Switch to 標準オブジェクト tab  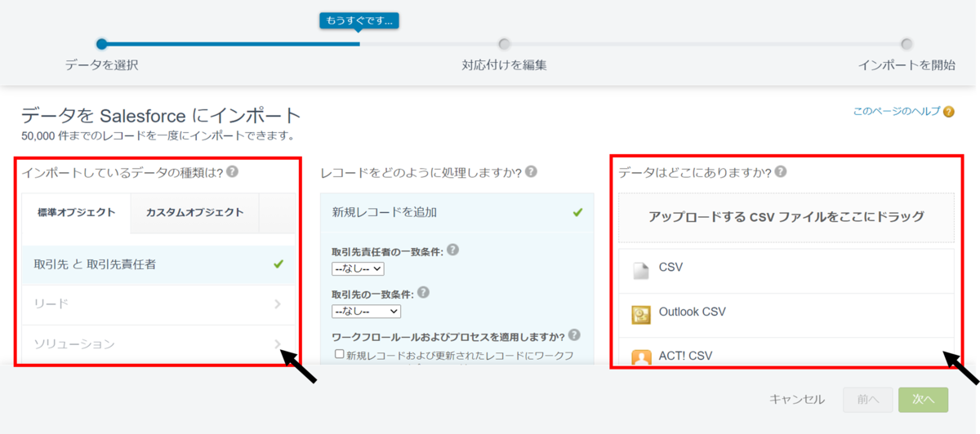[x=77, y=213]
